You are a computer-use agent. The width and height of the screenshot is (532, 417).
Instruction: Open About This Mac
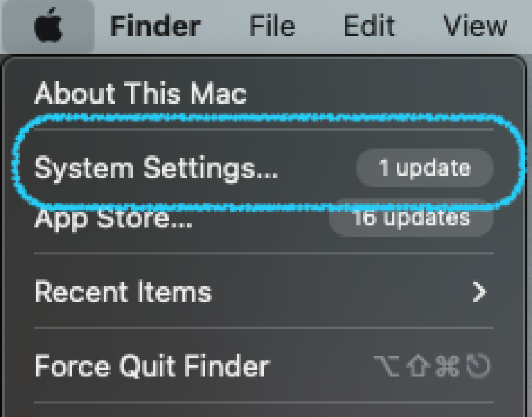coord(140,93)
